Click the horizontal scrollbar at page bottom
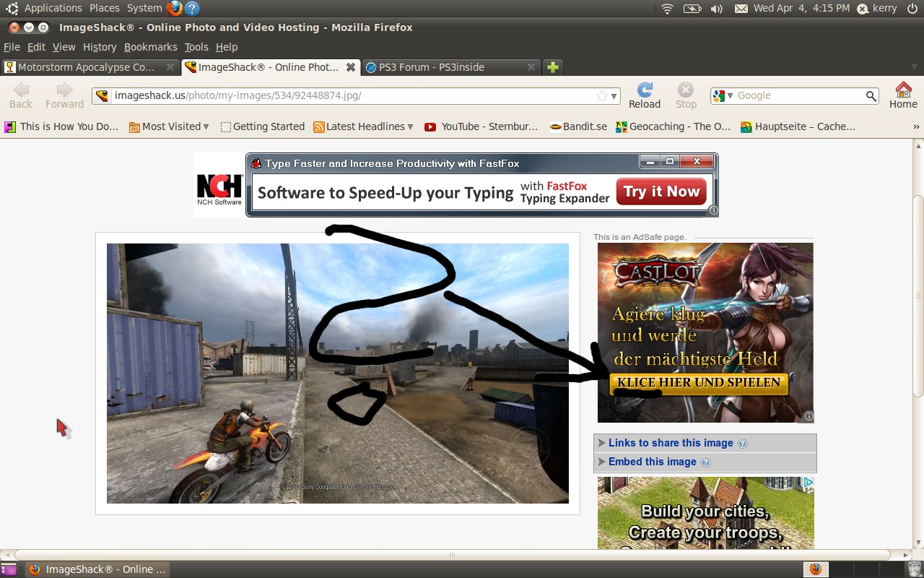Image resolution: width=924 pixels, height=578 pixels. (x=452, y=555)
